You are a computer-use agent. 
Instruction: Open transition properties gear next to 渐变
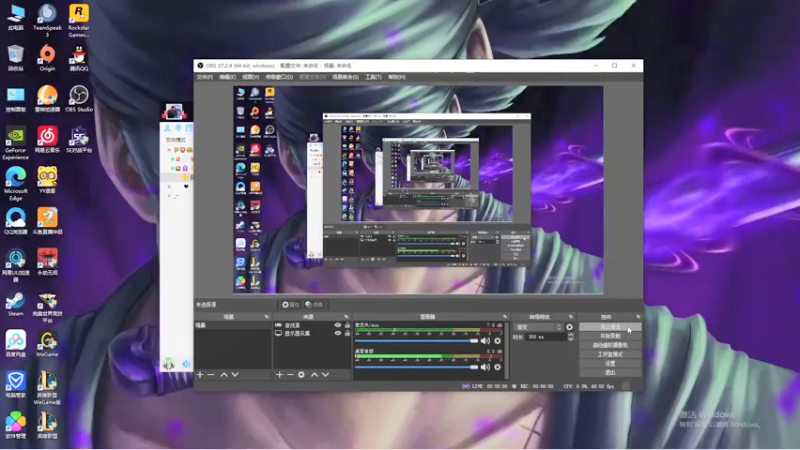[x=569, y=327]
